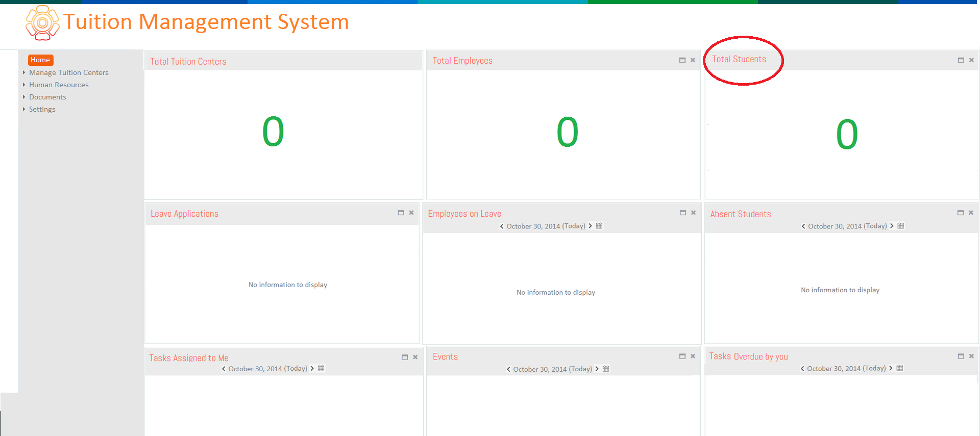Go to next day in Events panel
Screen dimensions: 980x436
tap(597, 369)
